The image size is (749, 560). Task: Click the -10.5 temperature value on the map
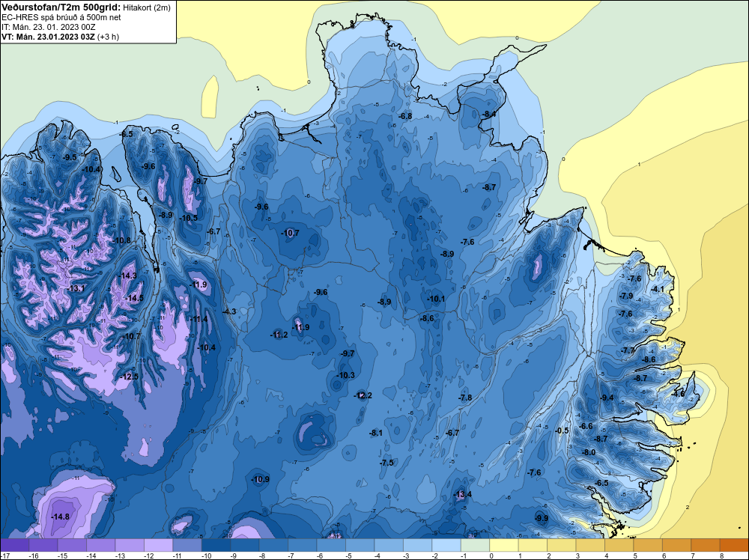(x=188, y=218)
